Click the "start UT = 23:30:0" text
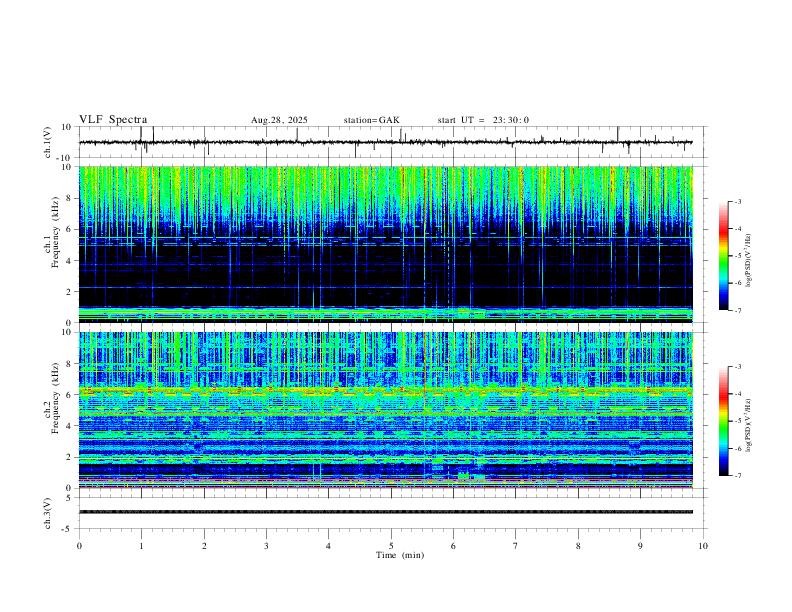The image size is (792, 612). (483, 120)
